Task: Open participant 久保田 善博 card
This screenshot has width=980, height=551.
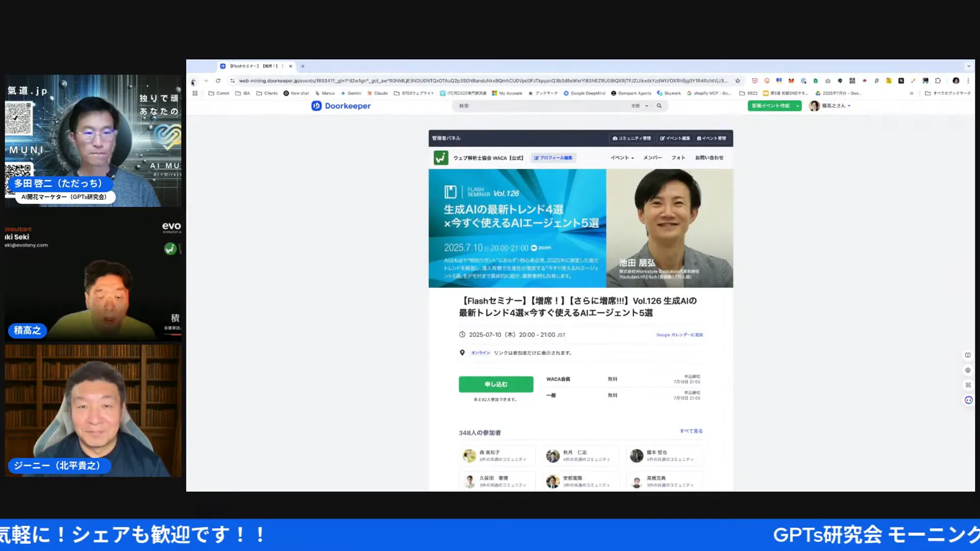Action: click(x=498, y=482)
